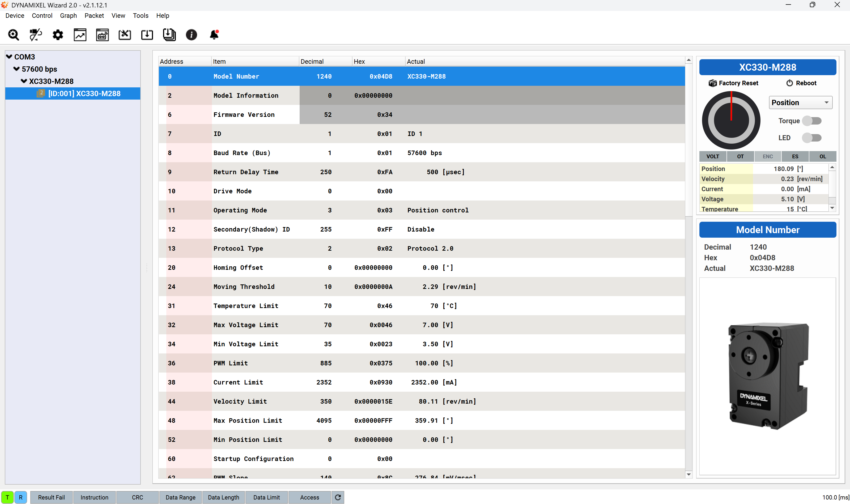The image size is (850, 504).
Task: Open Options gear icon
Action: 58,35
